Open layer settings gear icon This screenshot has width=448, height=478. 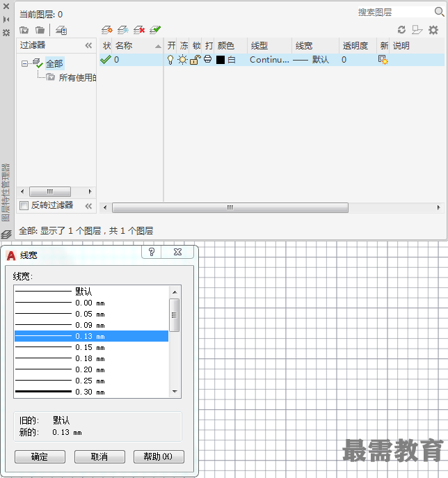[433, 29]
